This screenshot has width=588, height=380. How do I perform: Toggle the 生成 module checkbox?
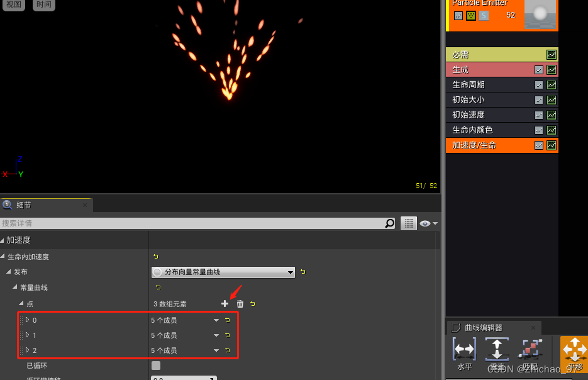539,70
